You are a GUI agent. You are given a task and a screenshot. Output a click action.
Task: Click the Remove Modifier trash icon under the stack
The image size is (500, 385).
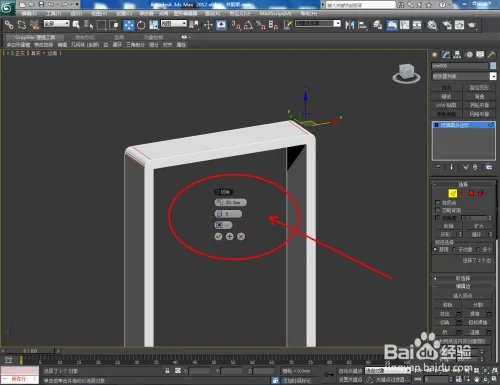(475, 167)
